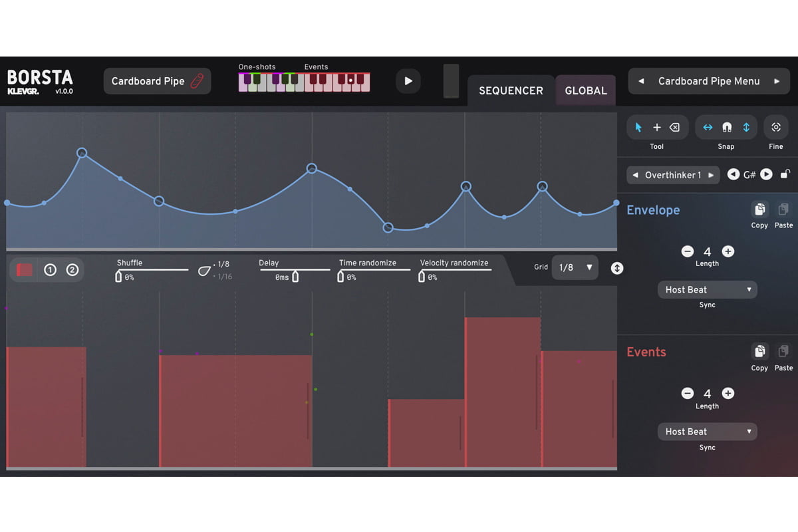Click the Overthinker 1 pattern name
Image resolution: width=798 pixels, height=532 pixels.
click(673, 176)
